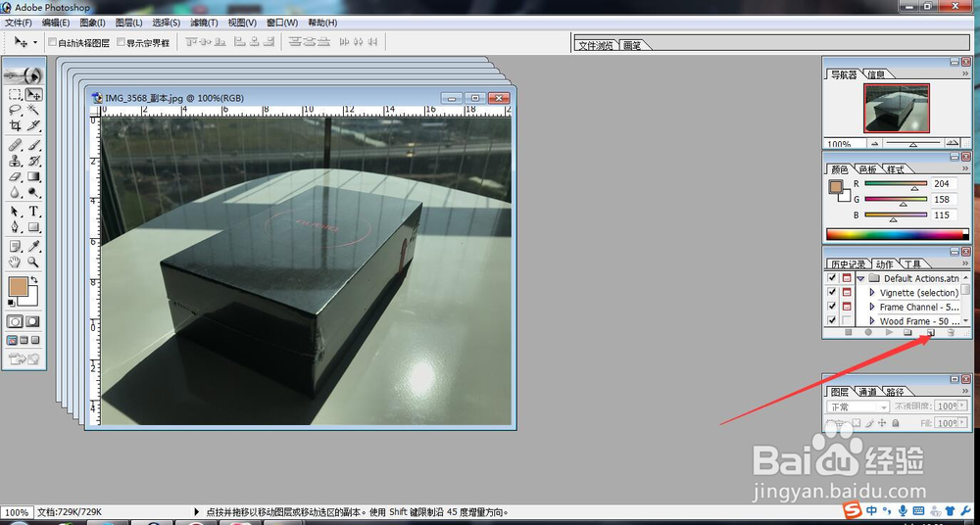The width and height of the screenshot is (980, 525).
Task: Select the Gradient tool
Action: click(33, 177)
